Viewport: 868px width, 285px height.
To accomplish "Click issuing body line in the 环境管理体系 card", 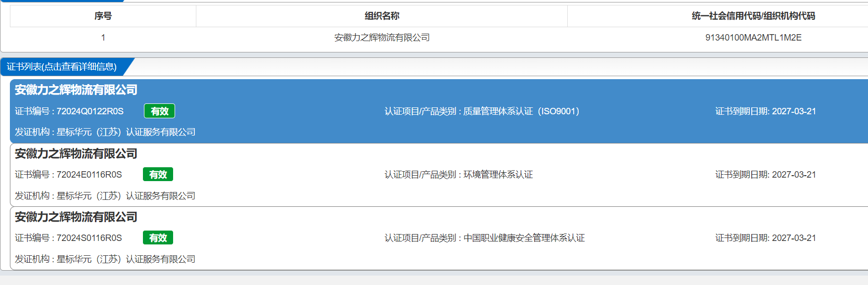I will point(105,196).
